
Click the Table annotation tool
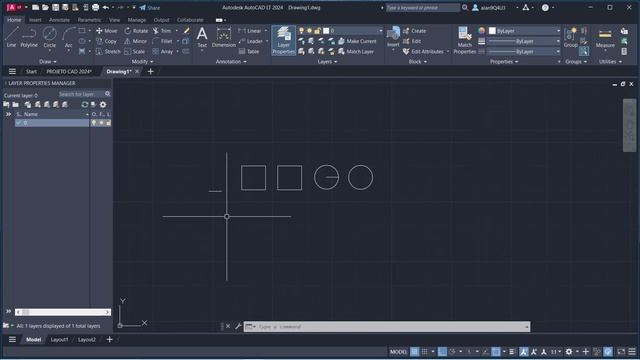click(x=249, y=51)
